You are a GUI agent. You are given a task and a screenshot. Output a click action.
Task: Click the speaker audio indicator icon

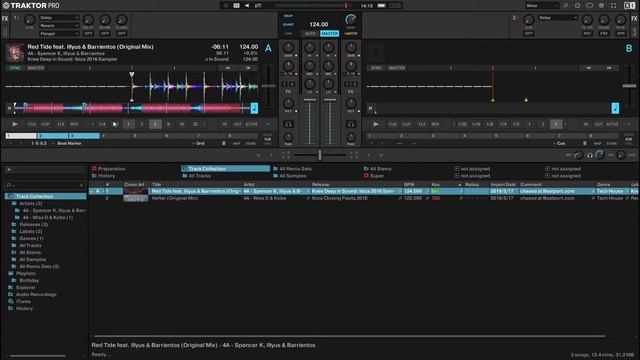pos(247,6)
